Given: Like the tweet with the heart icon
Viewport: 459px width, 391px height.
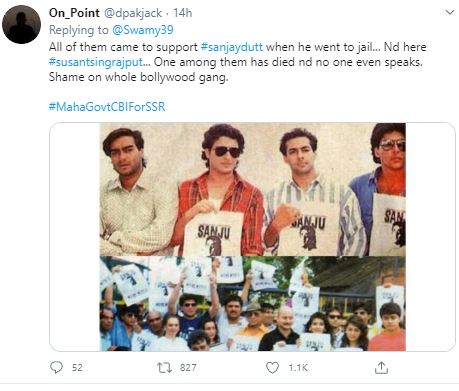Looking at the screenshot, I should point(272,368).
